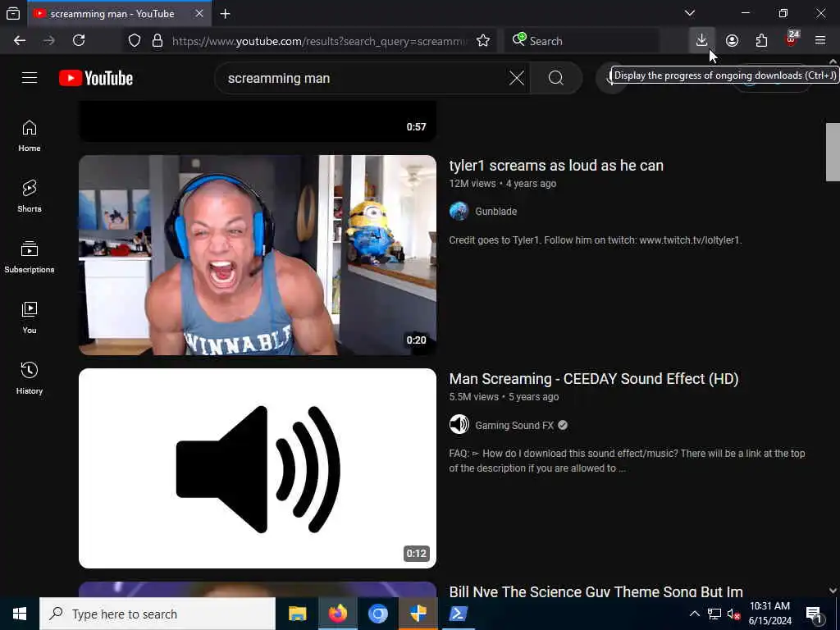Close the 'screamming man - YouTube' tab
The width and height of the screenshot is (840, 630).
click(199, 13)
